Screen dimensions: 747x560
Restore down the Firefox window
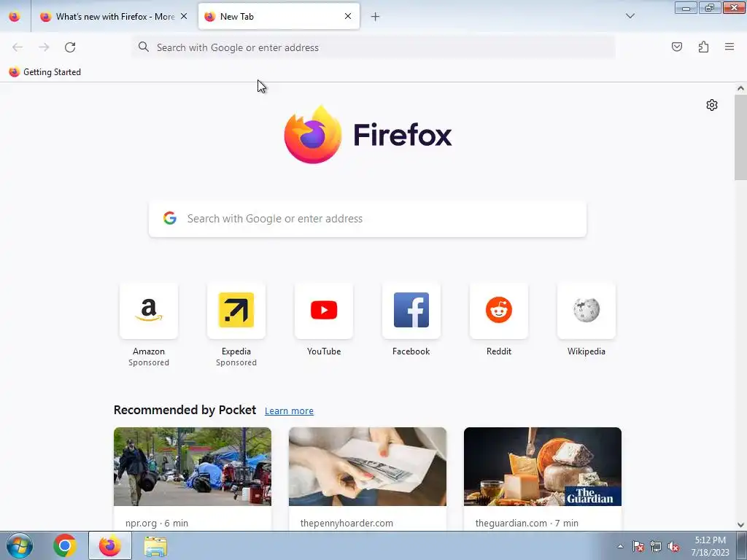coord(709,7)
